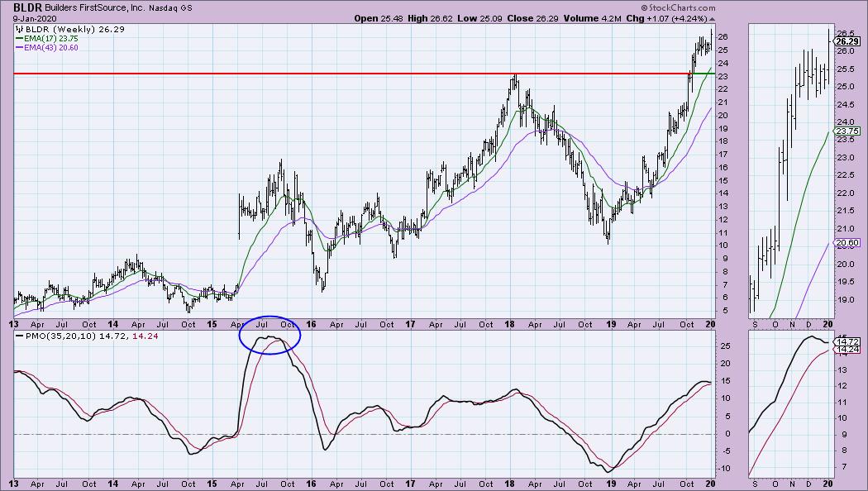Click the 9-Jan-2020 chart date

coord(35,18)
